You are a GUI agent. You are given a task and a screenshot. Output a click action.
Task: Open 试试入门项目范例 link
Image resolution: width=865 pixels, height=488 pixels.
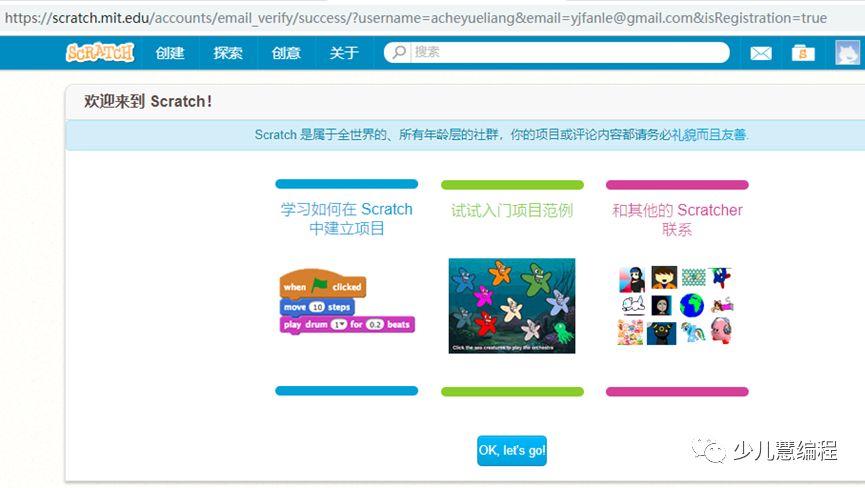[x=512, y=210]
